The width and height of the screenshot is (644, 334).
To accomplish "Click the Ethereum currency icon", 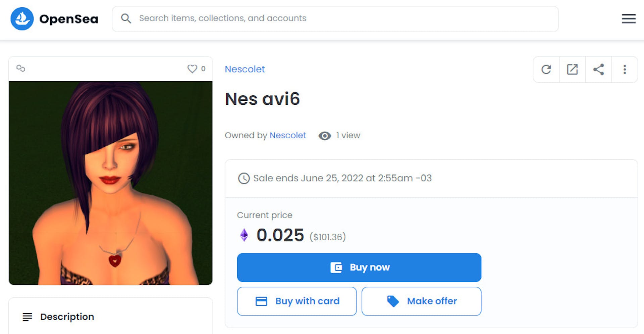I will 244,235.
